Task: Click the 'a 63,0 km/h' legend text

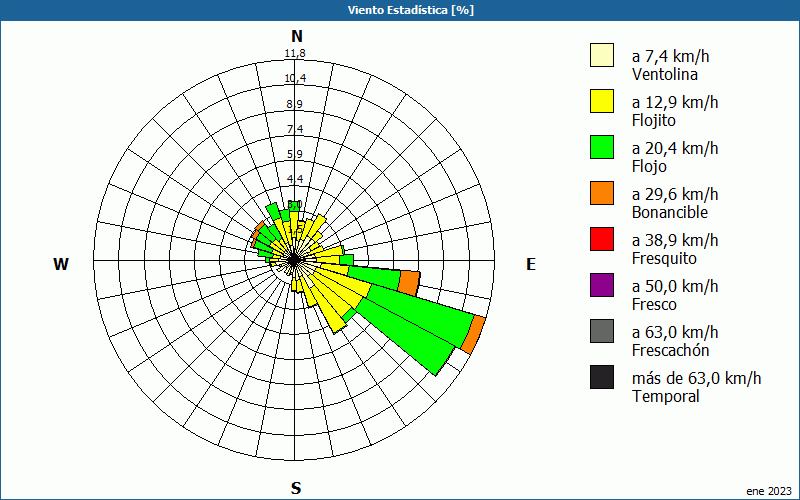Action: pyautogui.click(x=675, y=332)
